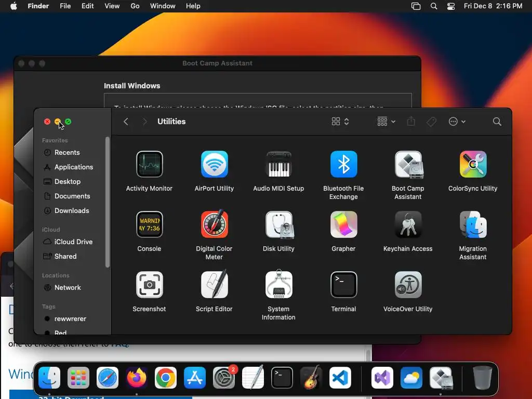Open Finder from the Dock

49,378
